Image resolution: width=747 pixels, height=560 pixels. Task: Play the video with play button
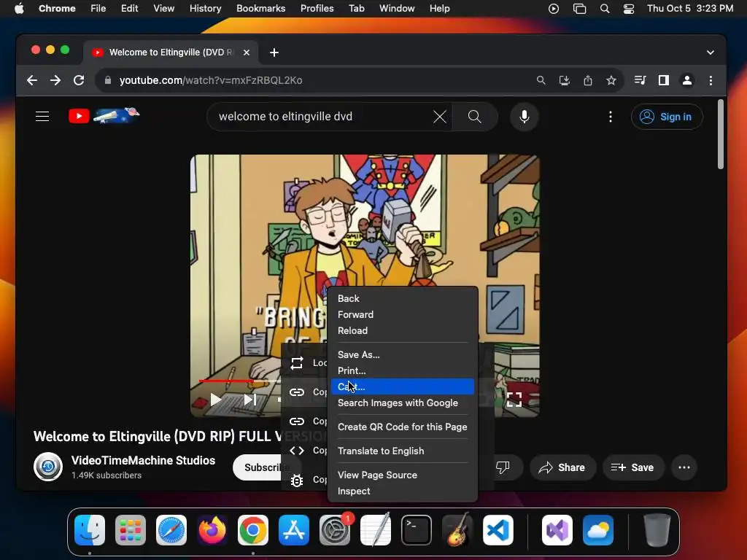[x=216, y=400]
